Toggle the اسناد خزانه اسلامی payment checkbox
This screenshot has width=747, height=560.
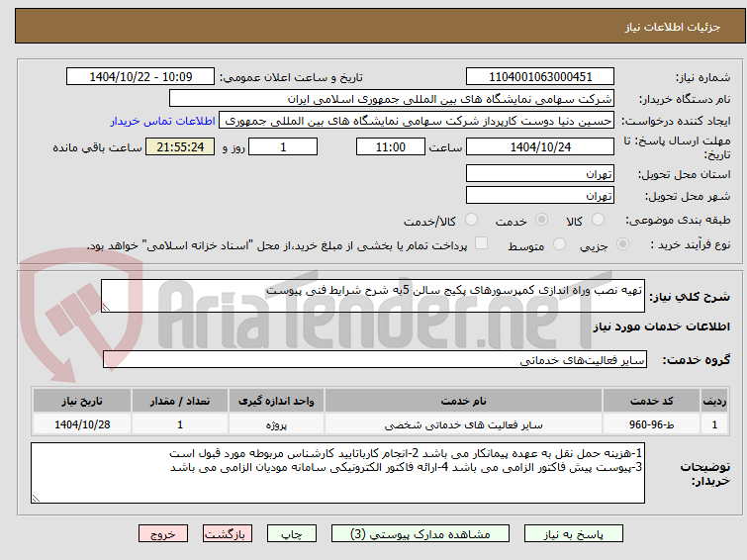coord(481,243)
